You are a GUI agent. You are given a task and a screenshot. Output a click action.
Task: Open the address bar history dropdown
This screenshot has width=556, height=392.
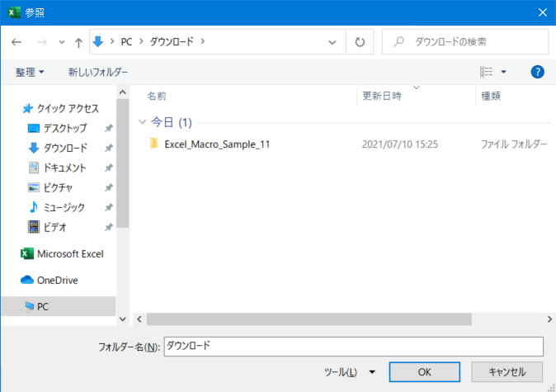332,43
